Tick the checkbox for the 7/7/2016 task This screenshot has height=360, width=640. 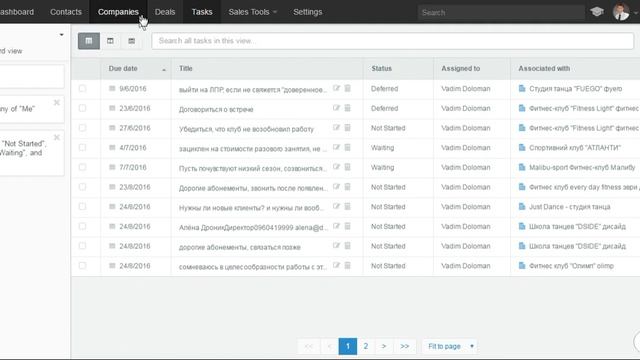(x=82, y=167)
